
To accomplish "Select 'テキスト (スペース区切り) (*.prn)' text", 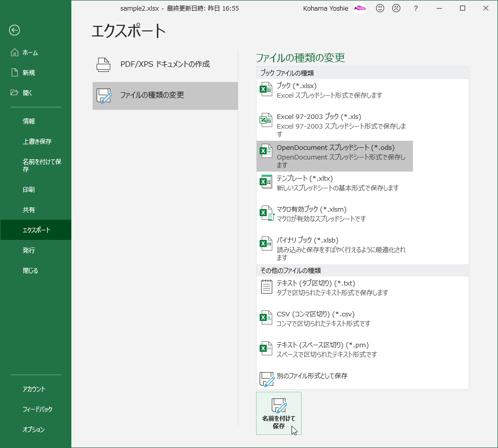I will point(323,345).
